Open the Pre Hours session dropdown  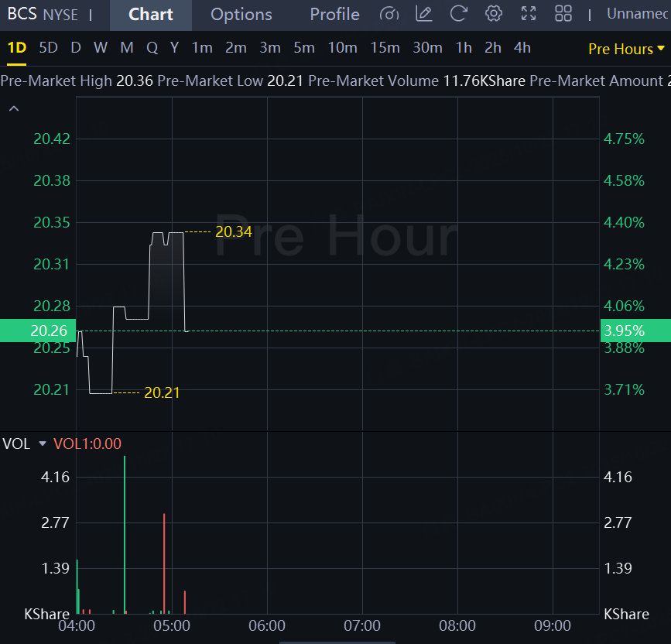(626, 49)
